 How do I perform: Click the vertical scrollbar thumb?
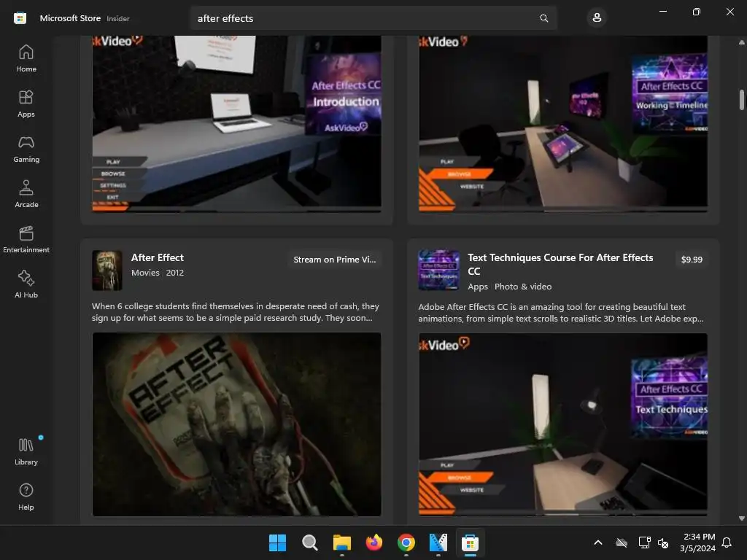click(x=741, y=99)
